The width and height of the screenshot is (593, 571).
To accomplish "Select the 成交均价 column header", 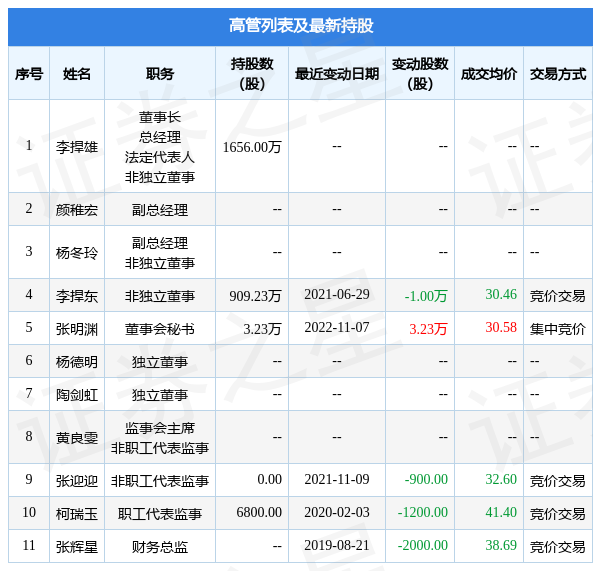I will pos(489,74).
